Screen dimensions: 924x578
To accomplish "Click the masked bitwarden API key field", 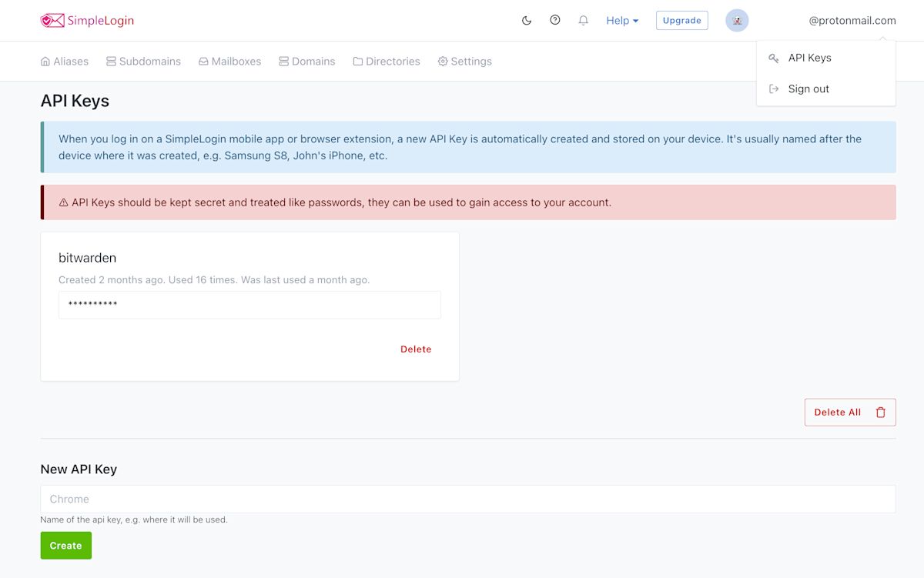I will click(x=249, y=305).
